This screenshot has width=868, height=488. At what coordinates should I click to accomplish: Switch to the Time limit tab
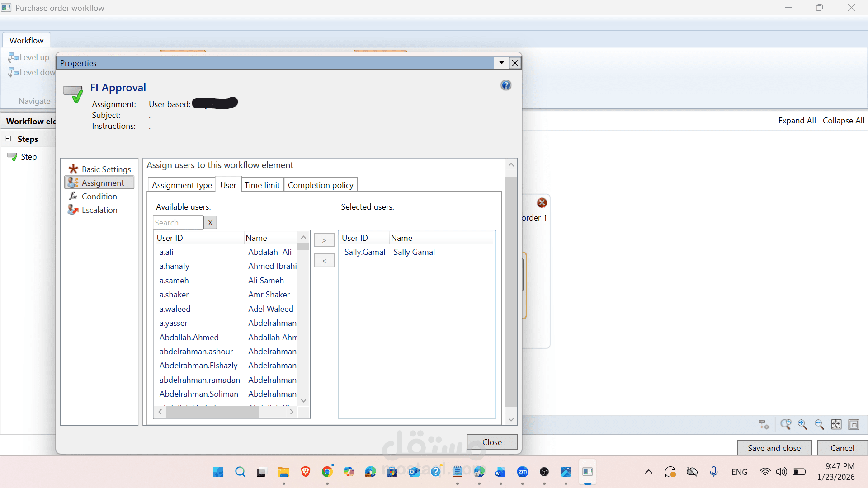(x=262, y=185)
